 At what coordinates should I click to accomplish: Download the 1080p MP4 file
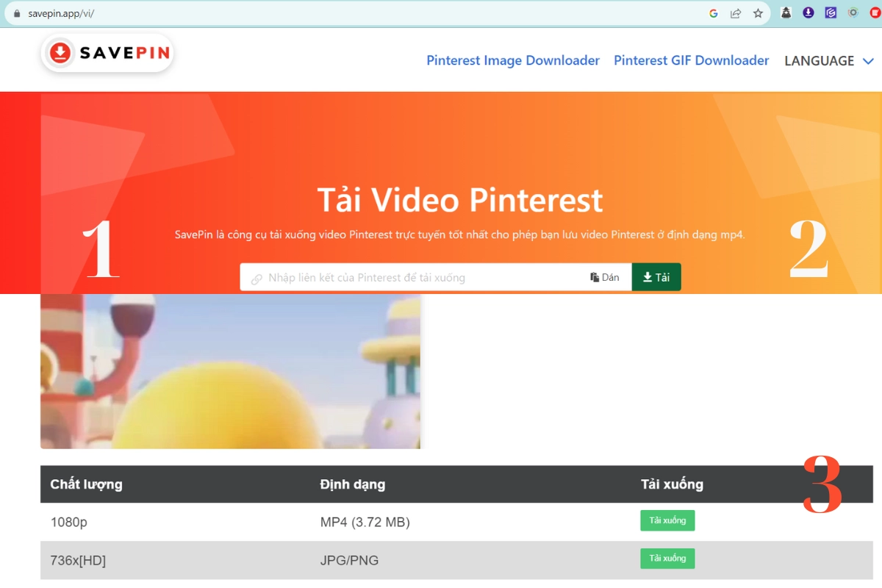[667, 520]
